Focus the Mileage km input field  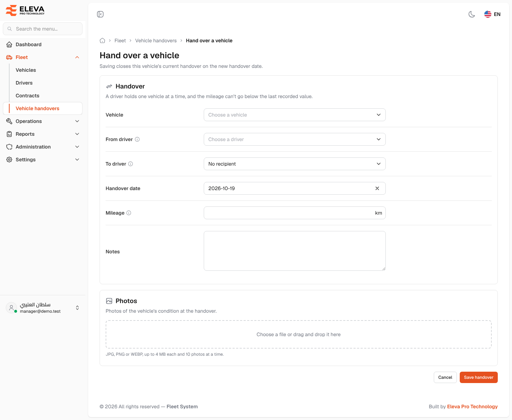[294, 213]
